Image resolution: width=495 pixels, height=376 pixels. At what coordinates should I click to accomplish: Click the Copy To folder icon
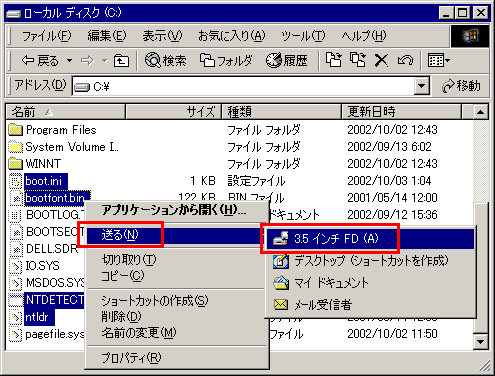[358, 60]
